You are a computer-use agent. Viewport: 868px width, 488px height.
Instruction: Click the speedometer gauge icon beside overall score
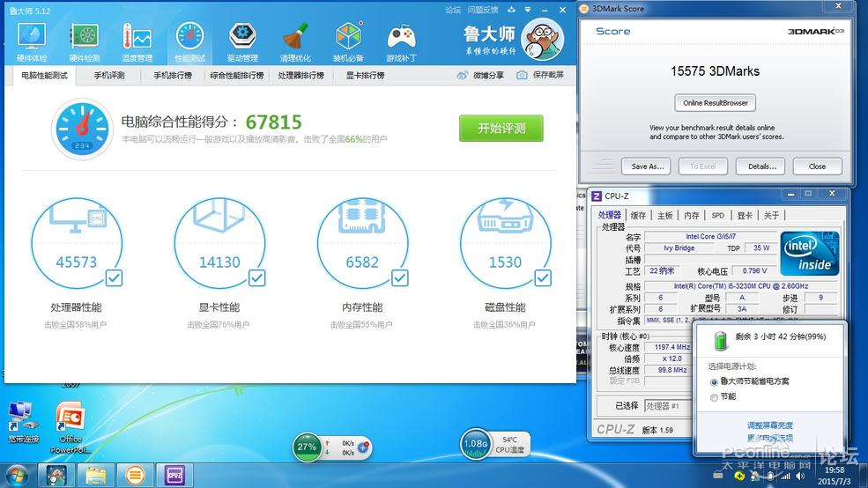[82, 129]
